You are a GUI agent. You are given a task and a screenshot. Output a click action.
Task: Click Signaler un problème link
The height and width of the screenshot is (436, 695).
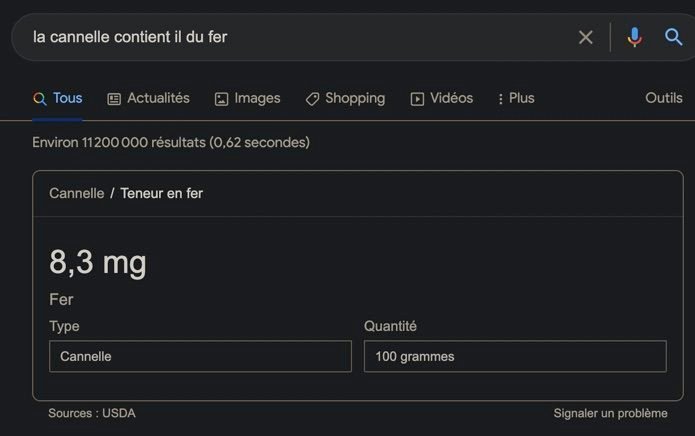[610, 413]
